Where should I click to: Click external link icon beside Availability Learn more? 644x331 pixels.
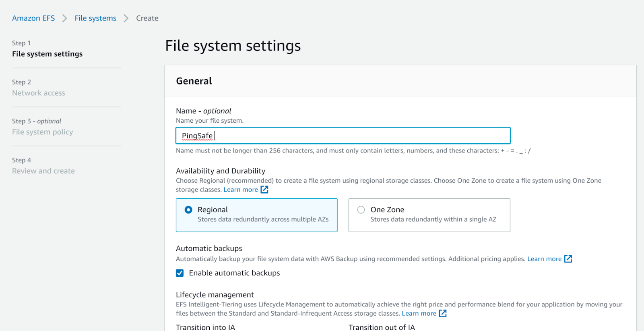pyautogui.click(x=264, y=189)
